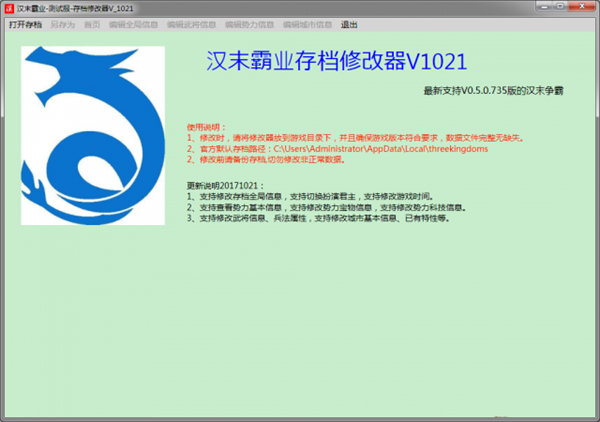
Task: Minimize the save editor window
Action: click(545, 7)
